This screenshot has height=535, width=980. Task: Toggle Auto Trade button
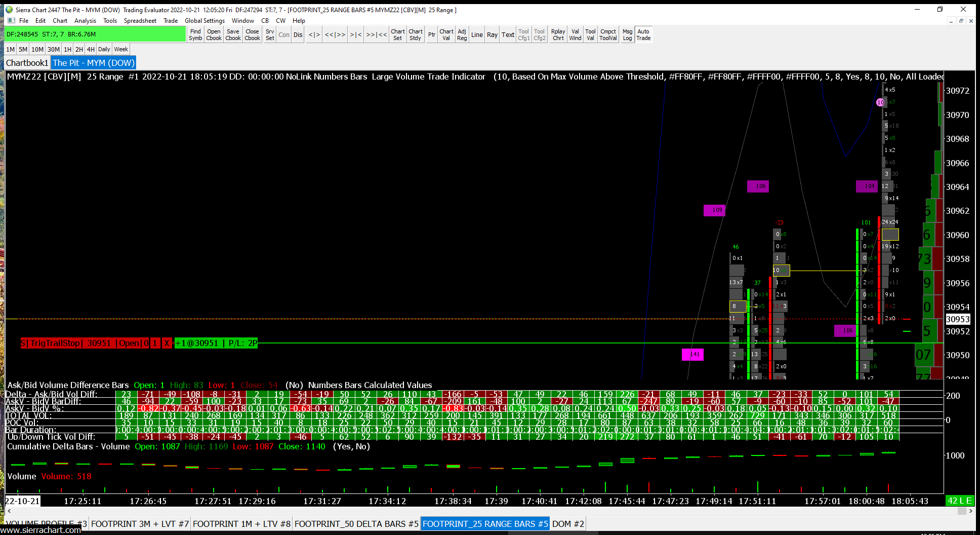pyautogui.click(x=643, y=34)
